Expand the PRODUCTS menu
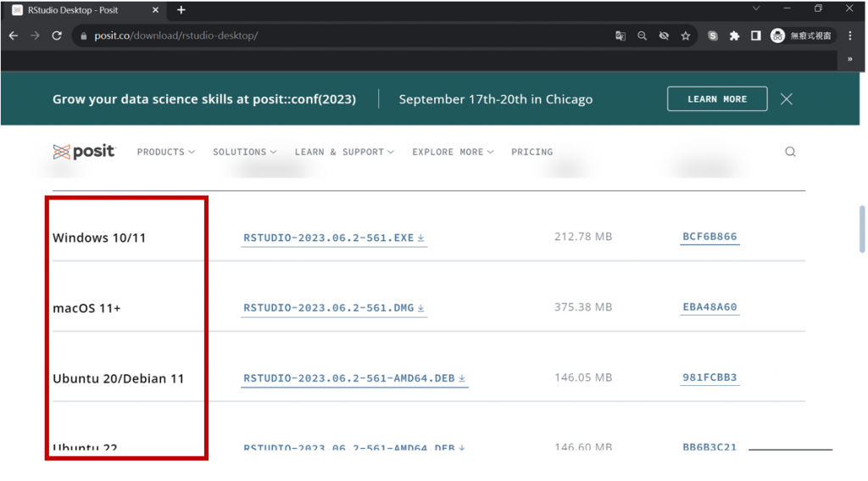868x481 pixels. [165, 152]
